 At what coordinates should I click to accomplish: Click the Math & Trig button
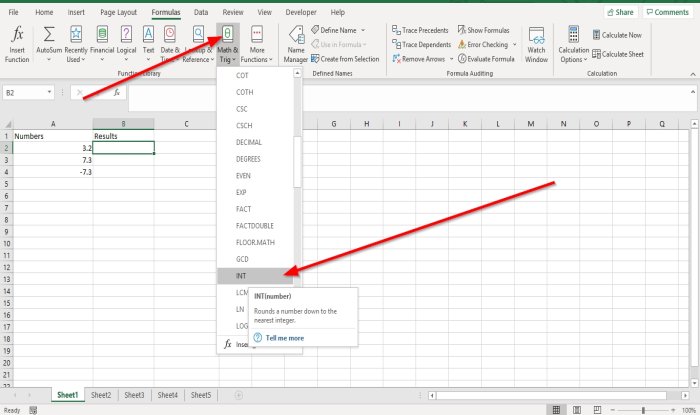[x=228, y=44]
